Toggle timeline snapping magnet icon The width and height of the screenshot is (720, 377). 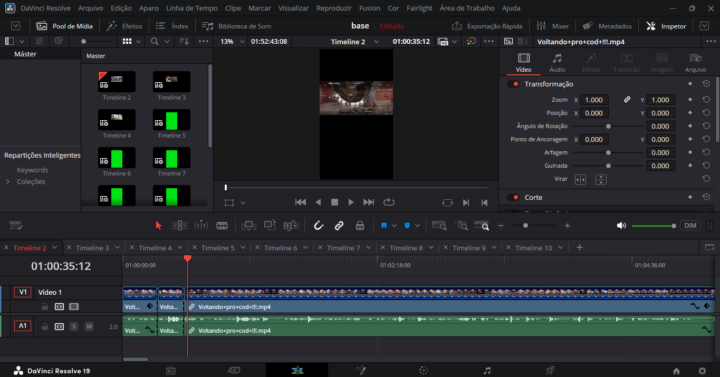click(x=318, y=225)
